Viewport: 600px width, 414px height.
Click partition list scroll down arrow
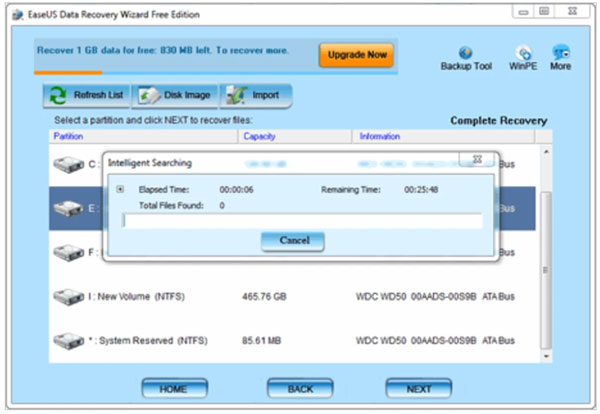546,356
